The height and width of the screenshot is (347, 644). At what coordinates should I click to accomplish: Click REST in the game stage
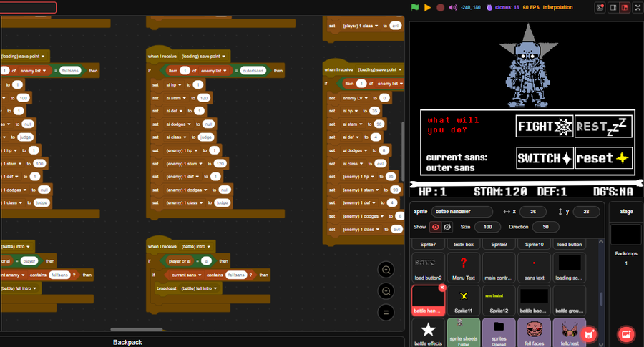point(602,127)
